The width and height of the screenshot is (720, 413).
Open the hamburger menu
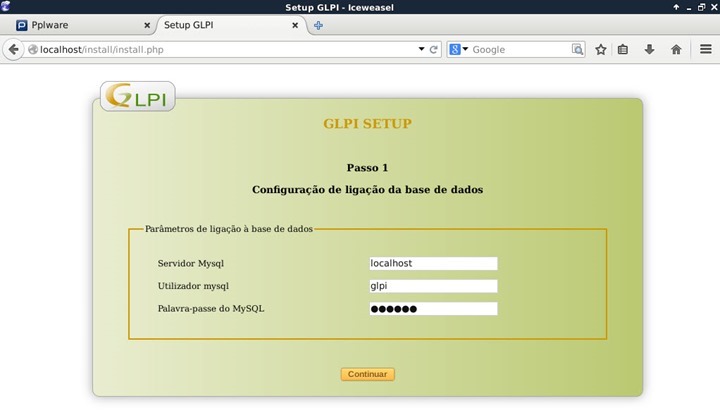(706, 49)
